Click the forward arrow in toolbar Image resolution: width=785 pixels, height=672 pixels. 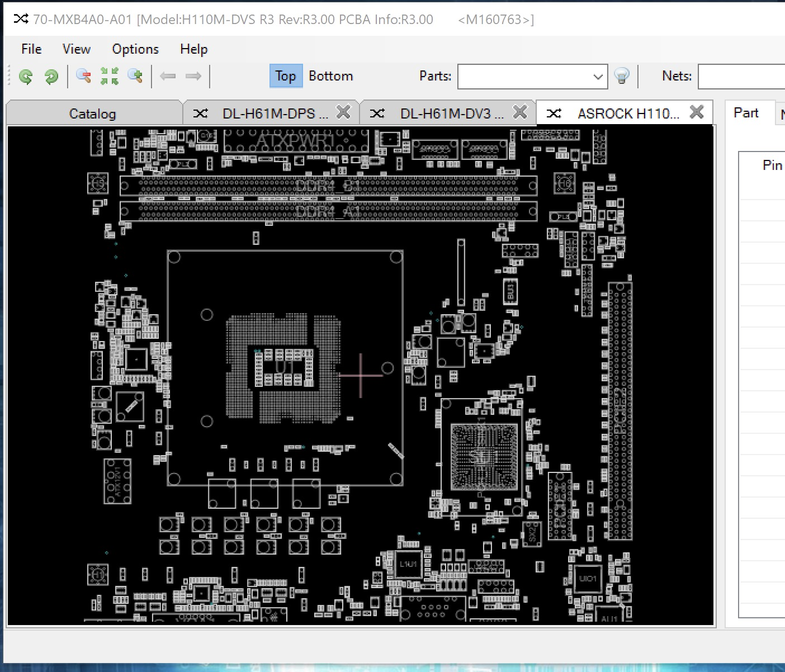[x=193, y=76]
